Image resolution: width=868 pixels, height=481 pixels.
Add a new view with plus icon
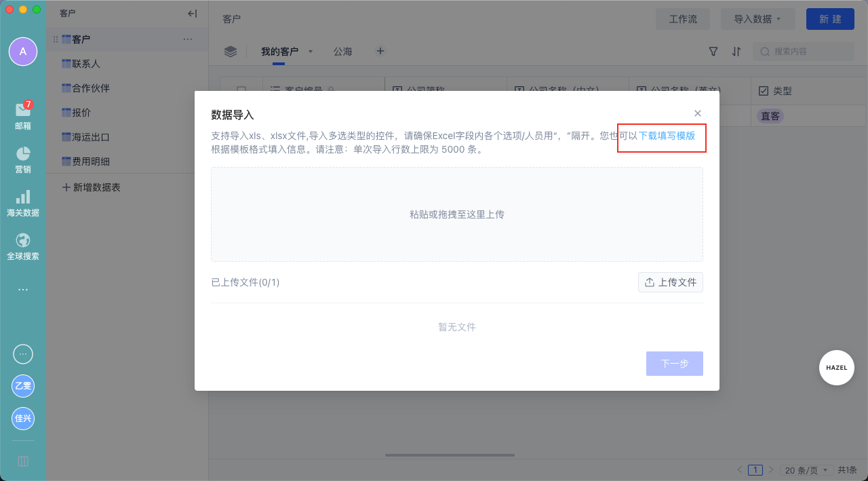point(380,51)
